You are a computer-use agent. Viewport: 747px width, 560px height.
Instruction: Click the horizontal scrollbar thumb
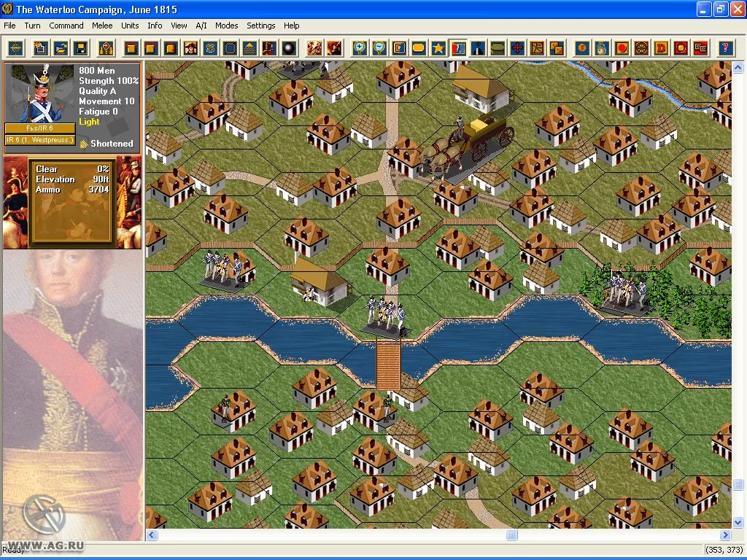click(x=511, y=534)
